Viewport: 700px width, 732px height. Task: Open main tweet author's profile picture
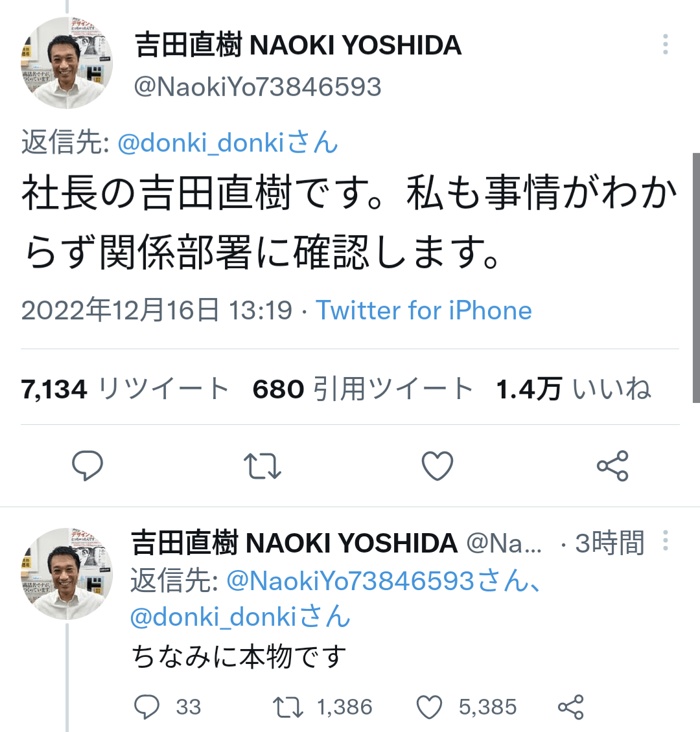coord(67,63)
